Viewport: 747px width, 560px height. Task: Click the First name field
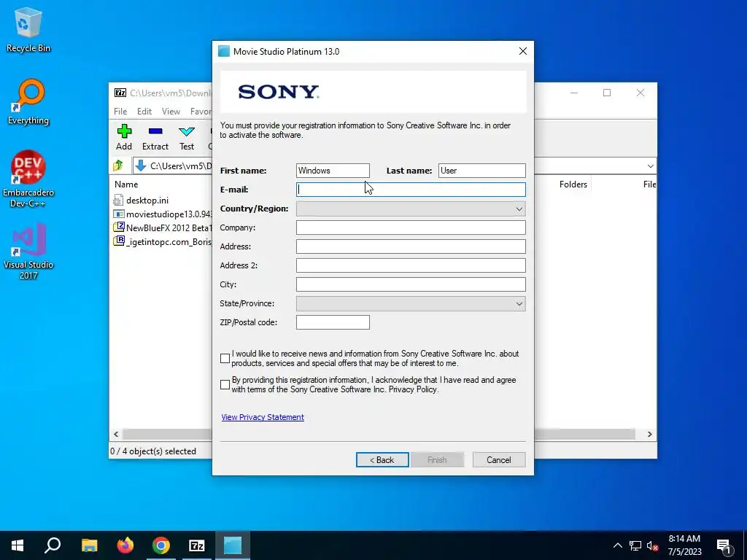(x=333, y=171)
